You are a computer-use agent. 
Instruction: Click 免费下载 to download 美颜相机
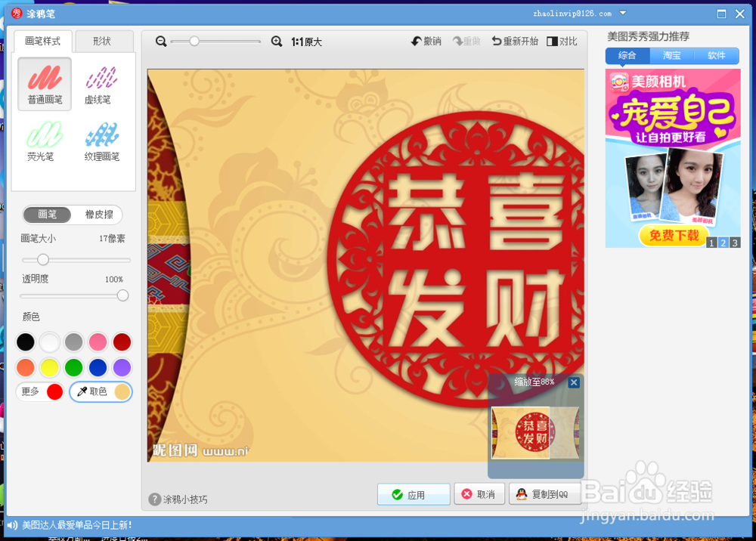click(672, 235)
